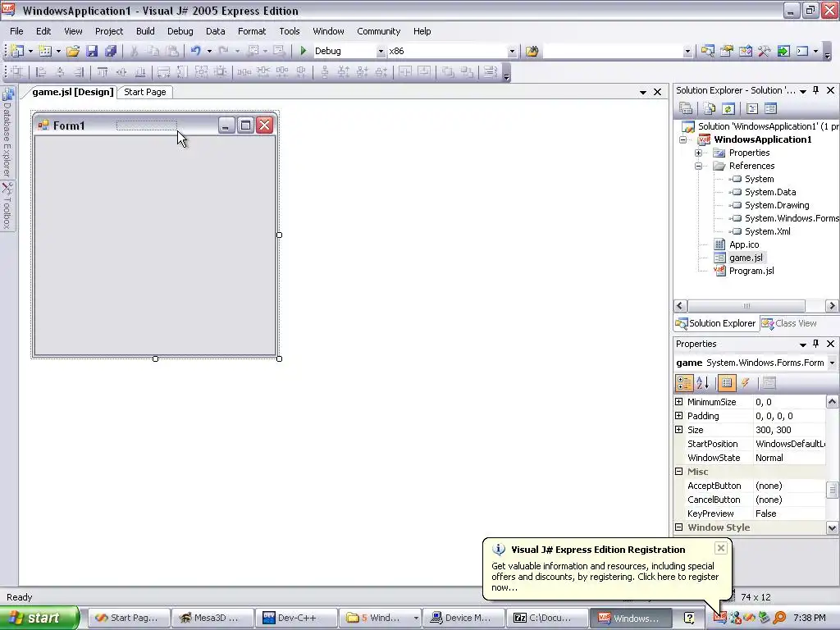
Task: Switch to Dev-C++ in the taskbar
Action: click(296, 619)
